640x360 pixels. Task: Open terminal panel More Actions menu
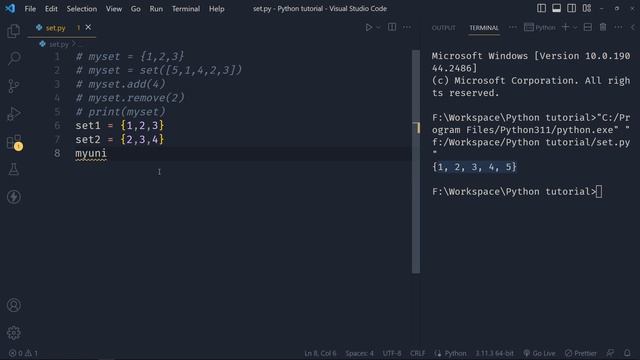[x=618, y=27]
